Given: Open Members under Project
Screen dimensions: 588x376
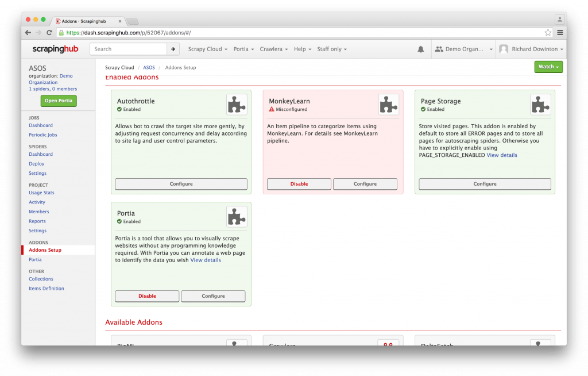Looking at the screenshot, I should pyautogui.click(x=38, y=212).
